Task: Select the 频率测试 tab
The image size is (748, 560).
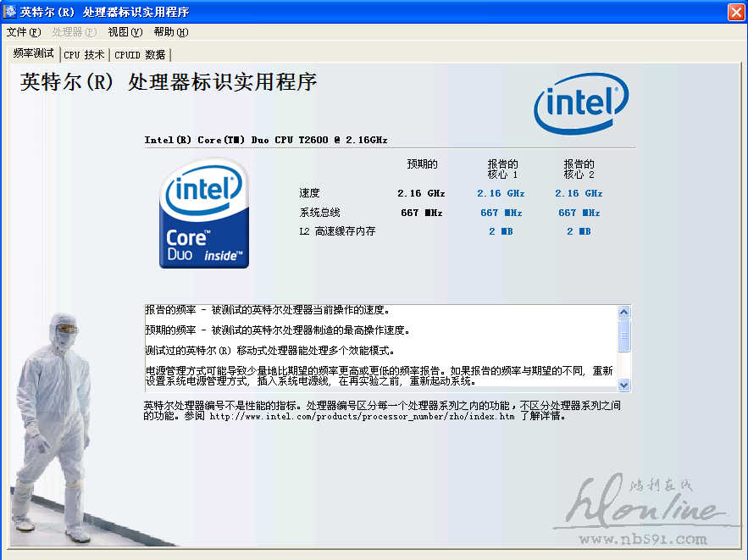Action: [x=33, y=53]
